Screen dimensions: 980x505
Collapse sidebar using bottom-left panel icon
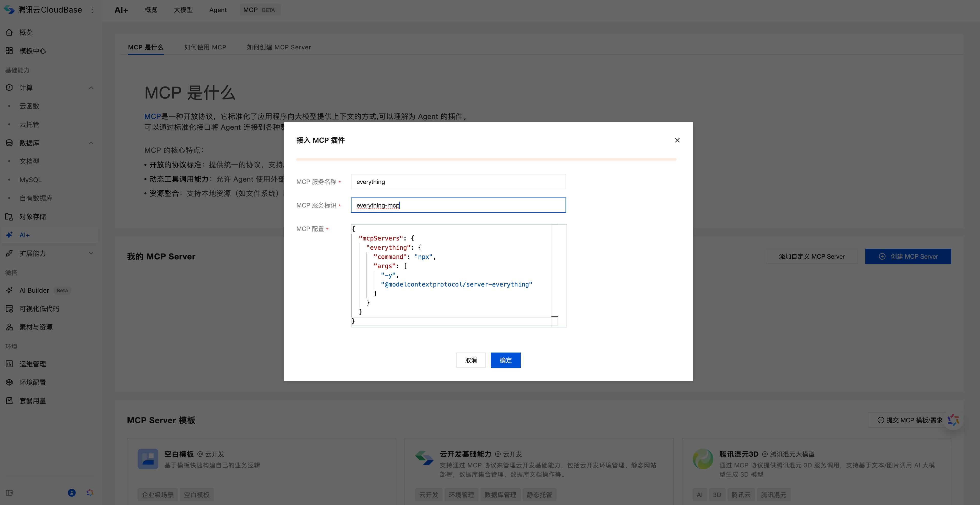pos(9,493)
